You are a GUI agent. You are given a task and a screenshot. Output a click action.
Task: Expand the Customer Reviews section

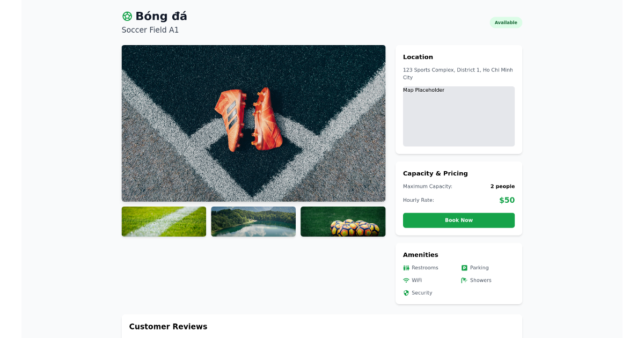tap(168, 326)
